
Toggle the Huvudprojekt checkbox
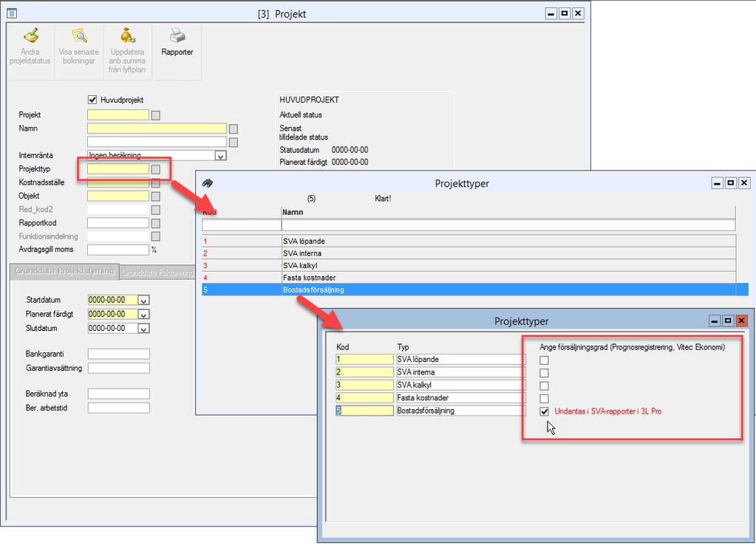click(x=92, y=100)
